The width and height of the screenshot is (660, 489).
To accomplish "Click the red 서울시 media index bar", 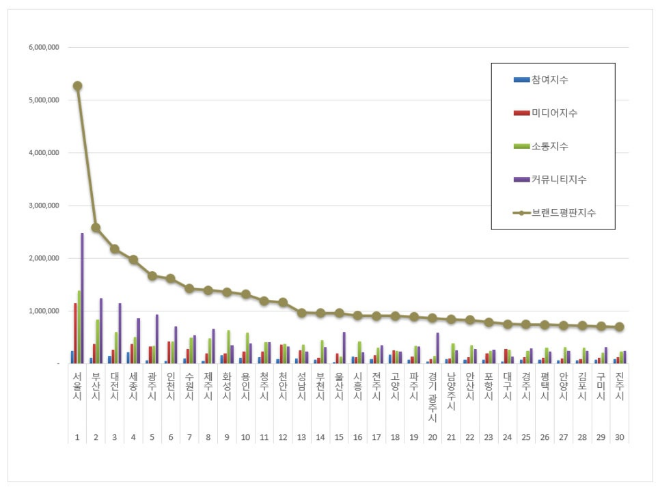I will [x=74, y=333].
